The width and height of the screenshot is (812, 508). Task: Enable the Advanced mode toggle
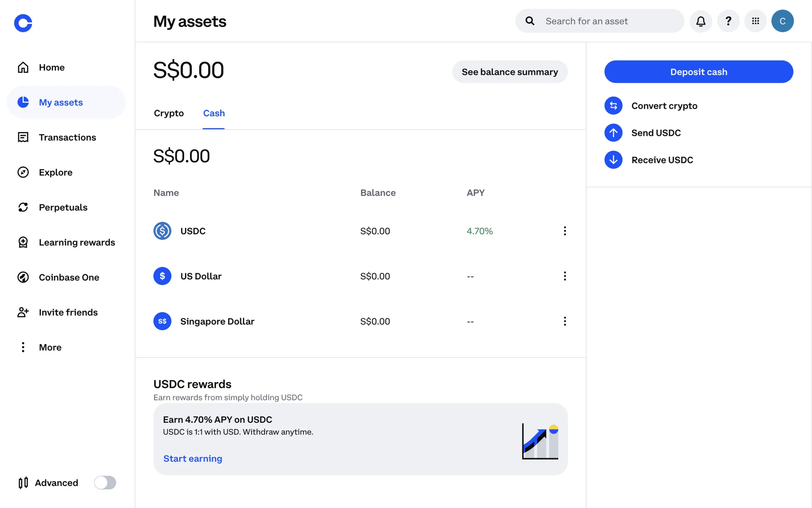(x=105, y=483)
